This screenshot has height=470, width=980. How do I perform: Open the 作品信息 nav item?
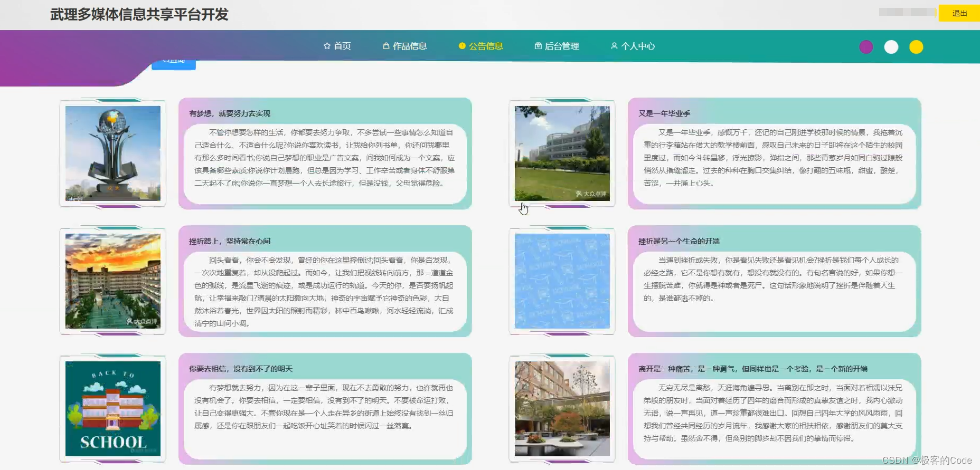[405, 46]
